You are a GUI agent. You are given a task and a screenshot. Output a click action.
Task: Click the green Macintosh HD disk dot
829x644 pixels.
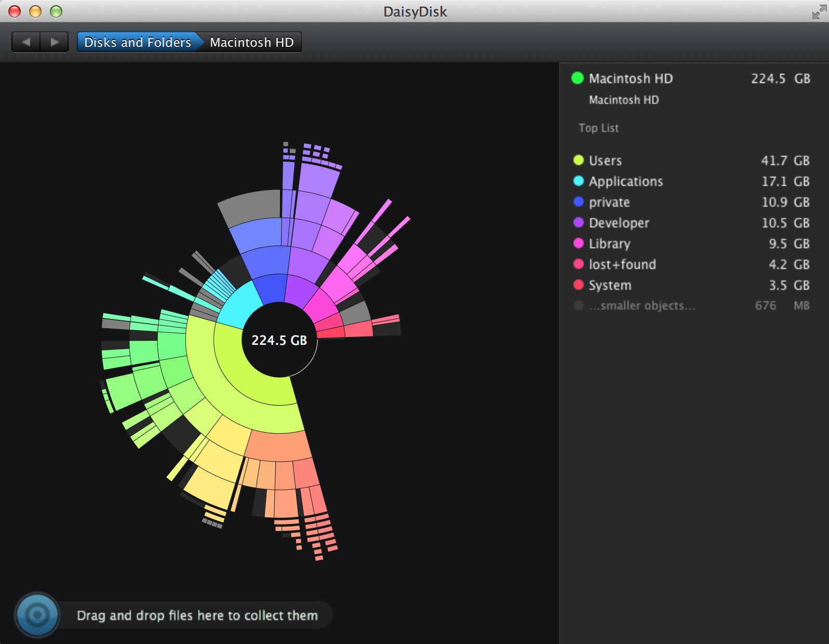pos(578,78)
